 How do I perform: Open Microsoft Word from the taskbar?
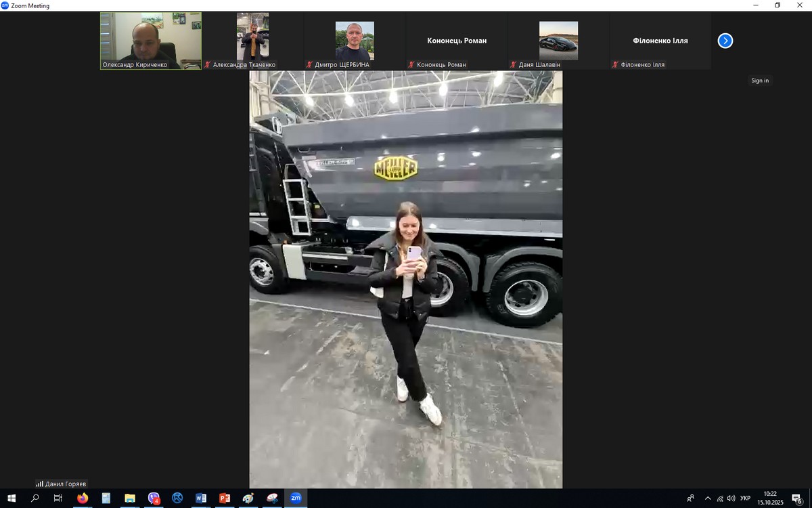pos(201,499)
